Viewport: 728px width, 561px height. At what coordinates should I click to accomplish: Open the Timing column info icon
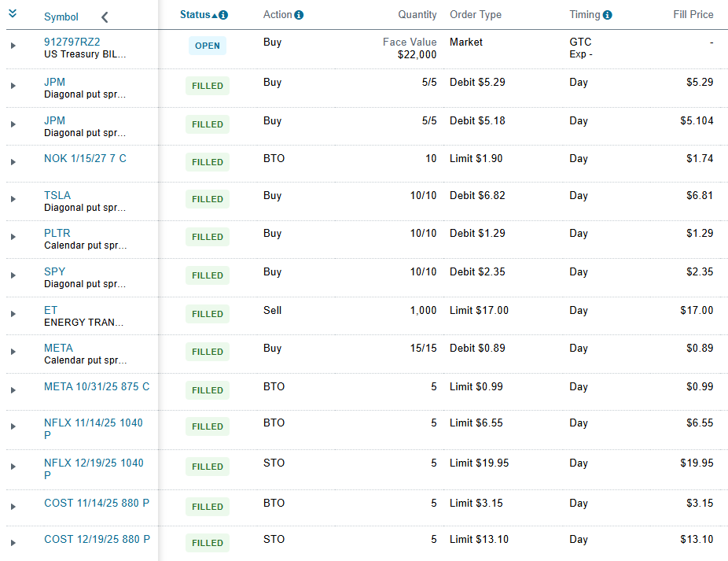pyautogui.click(x=607, y=15)
